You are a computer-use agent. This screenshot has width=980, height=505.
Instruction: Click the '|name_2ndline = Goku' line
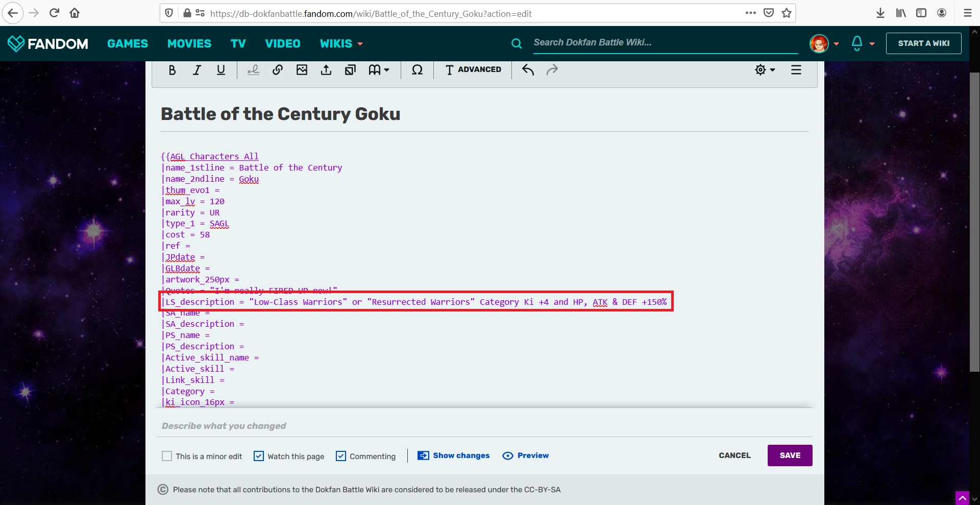point(210,179)
